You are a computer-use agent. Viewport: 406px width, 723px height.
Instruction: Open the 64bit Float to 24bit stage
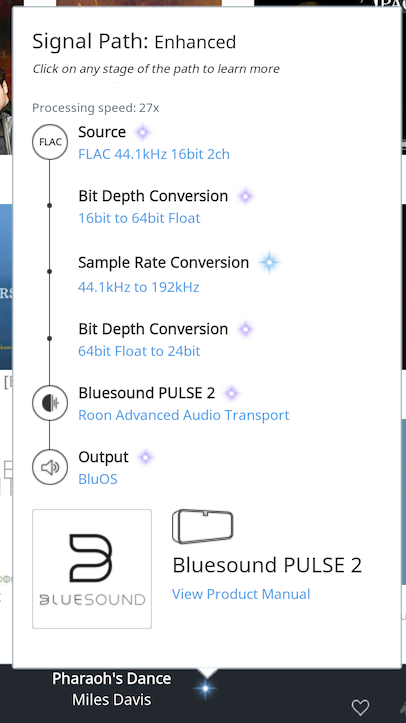pyautogui.click(x=139, y=351)
